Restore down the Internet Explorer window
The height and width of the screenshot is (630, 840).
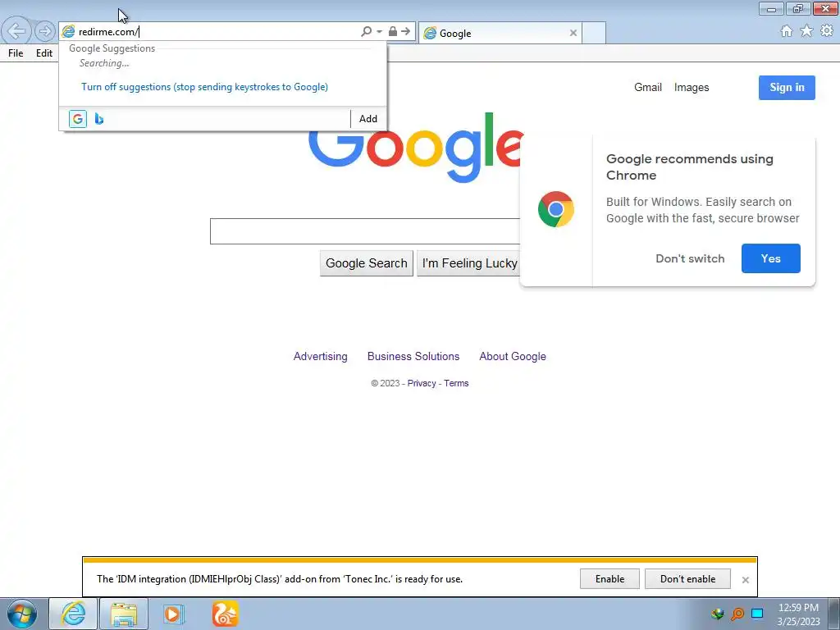click(798, 8)
